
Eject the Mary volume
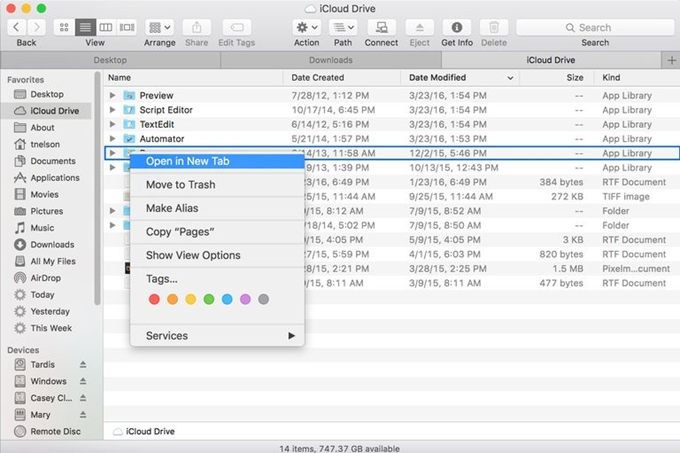83,414
